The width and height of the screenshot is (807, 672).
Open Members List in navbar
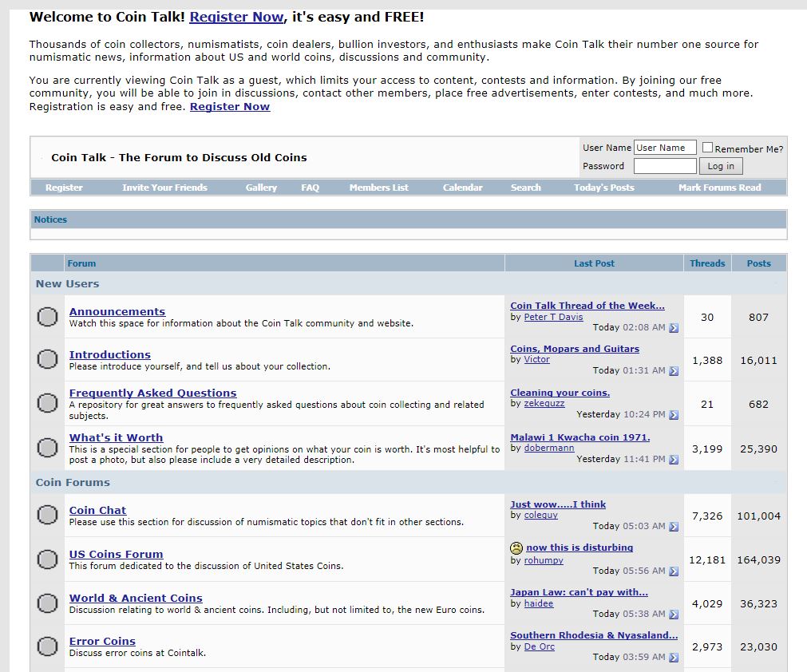[379, 188]
